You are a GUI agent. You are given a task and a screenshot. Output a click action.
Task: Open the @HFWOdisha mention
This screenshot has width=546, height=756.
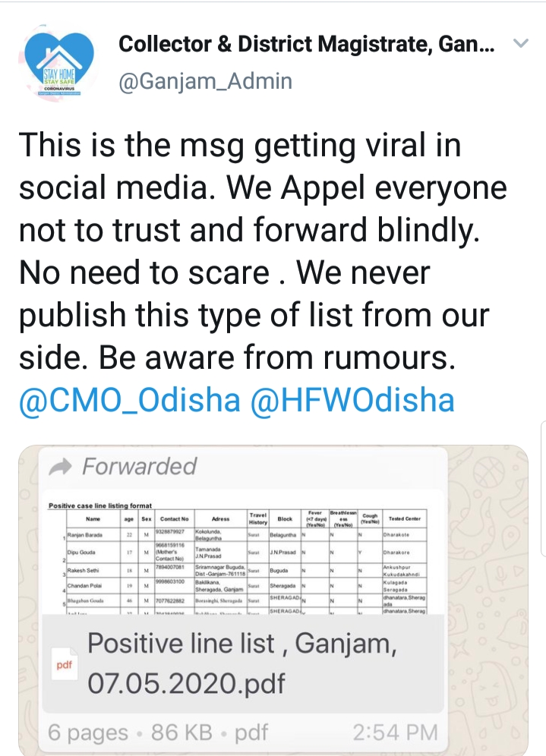[352, 400]
